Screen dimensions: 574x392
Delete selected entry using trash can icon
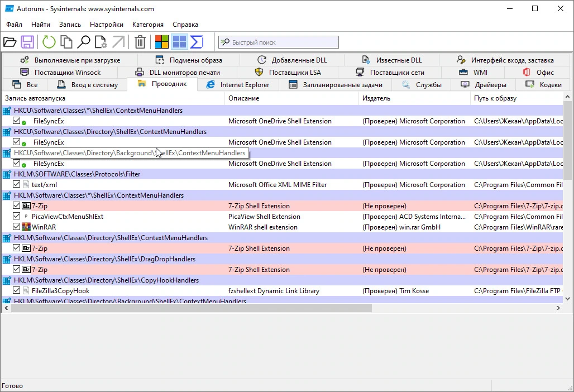[x=140, y=42]
